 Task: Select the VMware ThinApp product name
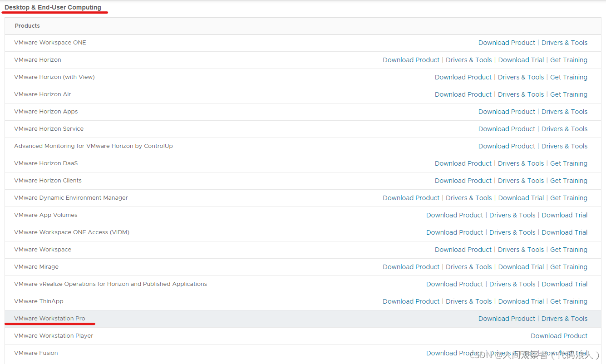point(39,301)
